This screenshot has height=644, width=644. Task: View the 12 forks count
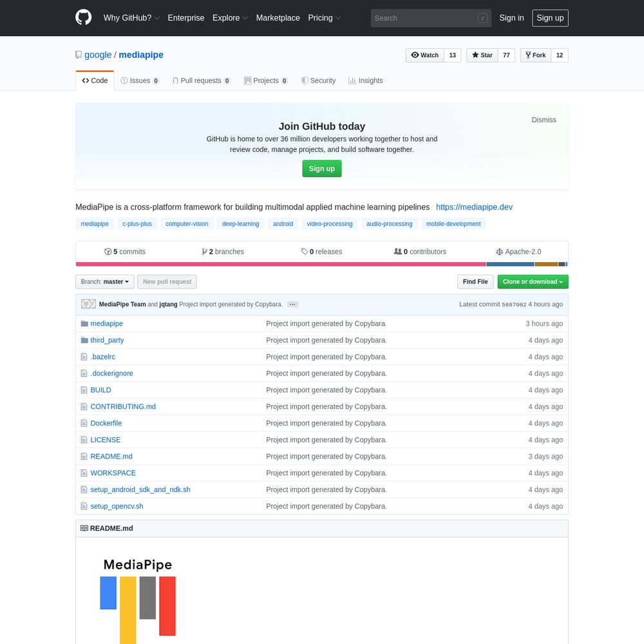[x=560, y=55]
